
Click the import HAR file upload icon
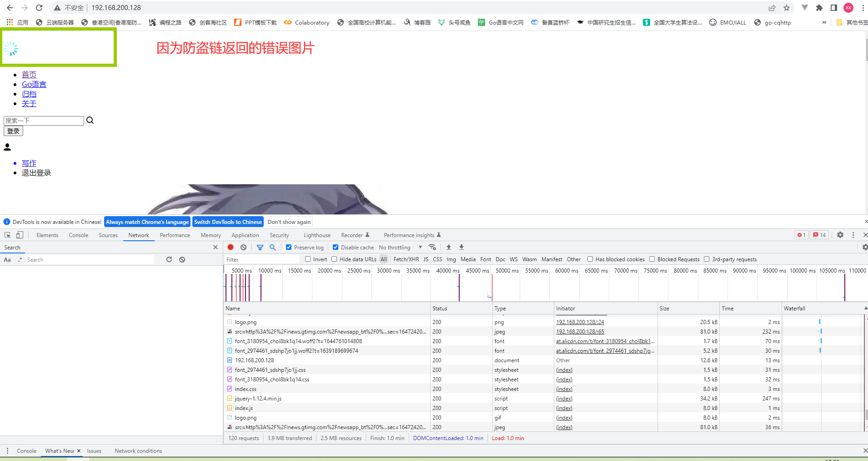[x=449, y=247]
